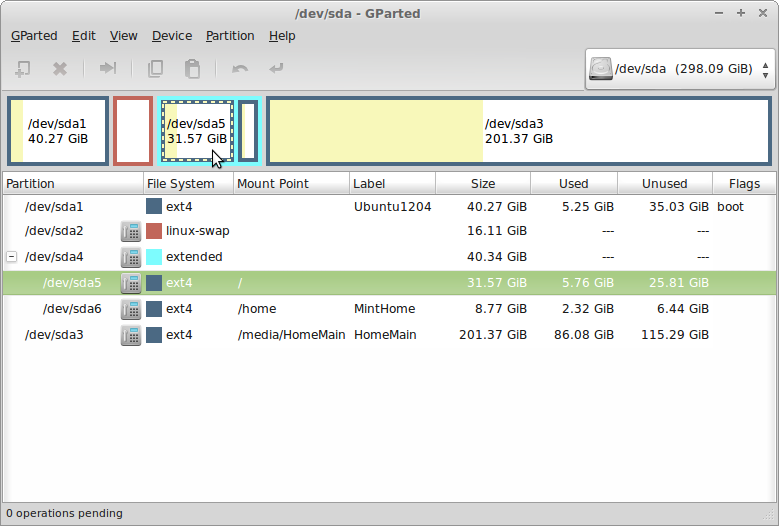Screen dimensions: 779x526
Task: Select small /dev/sda6 block in disk graphic
Action: coord(248,131)
